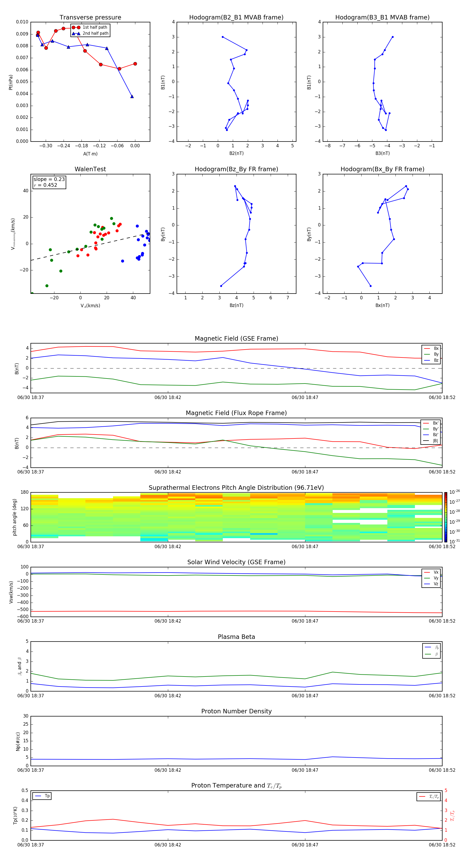This screenshot has width=473, height=868.
Task: Click the "B2(nT)" x-axis label
Action: 236,153
